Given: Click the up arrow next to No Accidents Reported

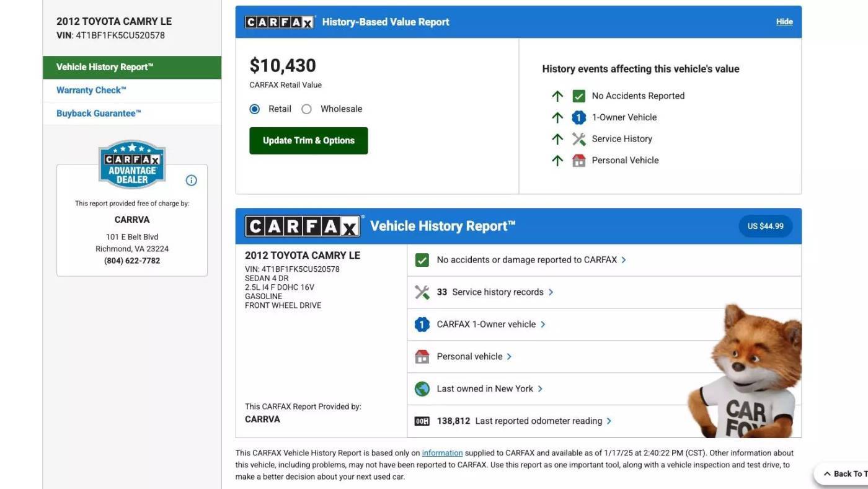Looking at the screenshot, I should 557,96.
